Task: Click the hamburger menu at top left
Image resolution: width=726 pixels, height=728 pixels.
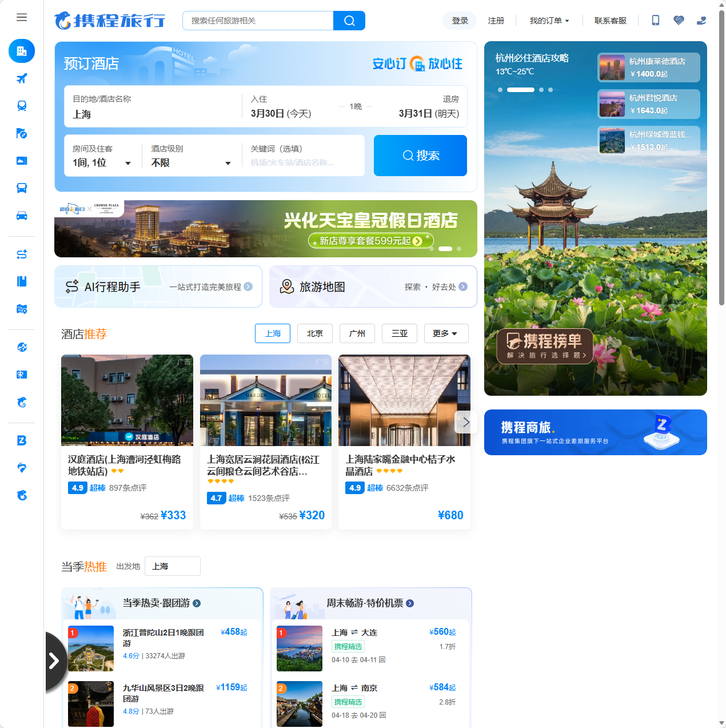Action: 22,17
